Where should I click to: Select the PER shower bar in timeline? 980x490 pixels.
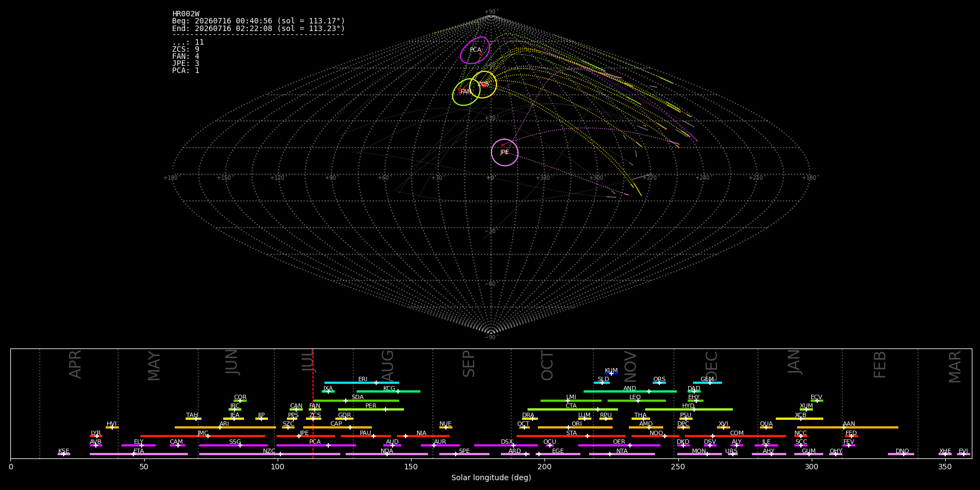pyautogui.click(x=371, y=409)
